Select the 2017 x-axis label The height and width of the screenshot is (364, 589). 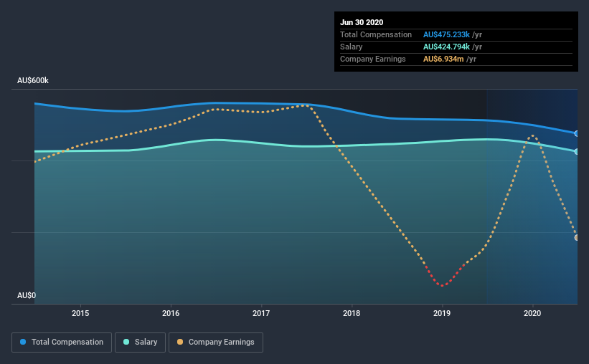click(261, 313)
